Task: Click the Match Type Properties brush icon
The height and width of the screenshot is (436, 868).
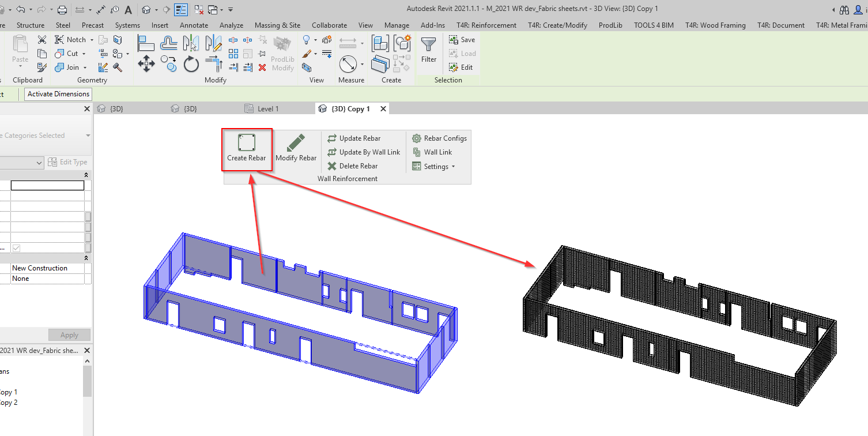Action: [42, 67]
